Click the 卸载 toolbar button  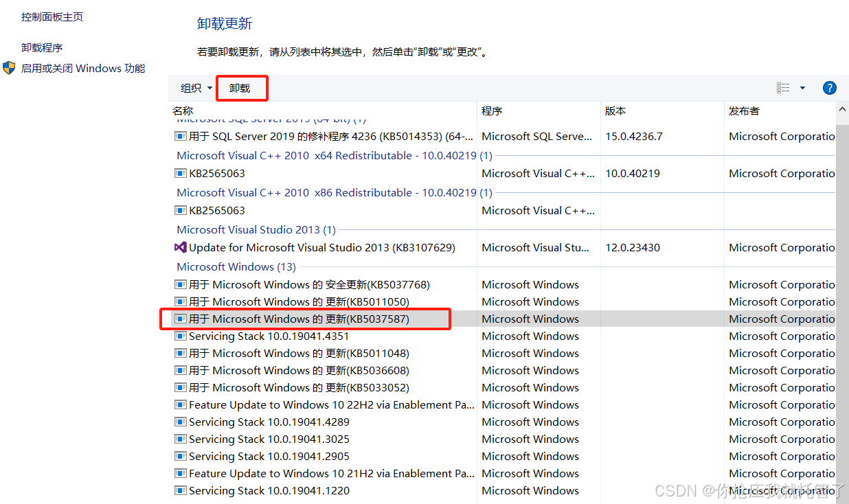pos(240,88)
